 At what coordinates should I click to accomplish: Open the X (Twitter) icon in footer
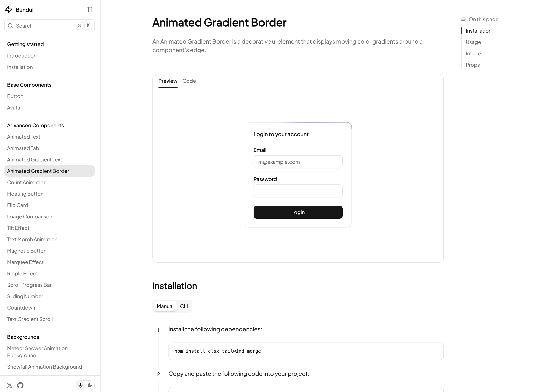[x=9, y=385]
